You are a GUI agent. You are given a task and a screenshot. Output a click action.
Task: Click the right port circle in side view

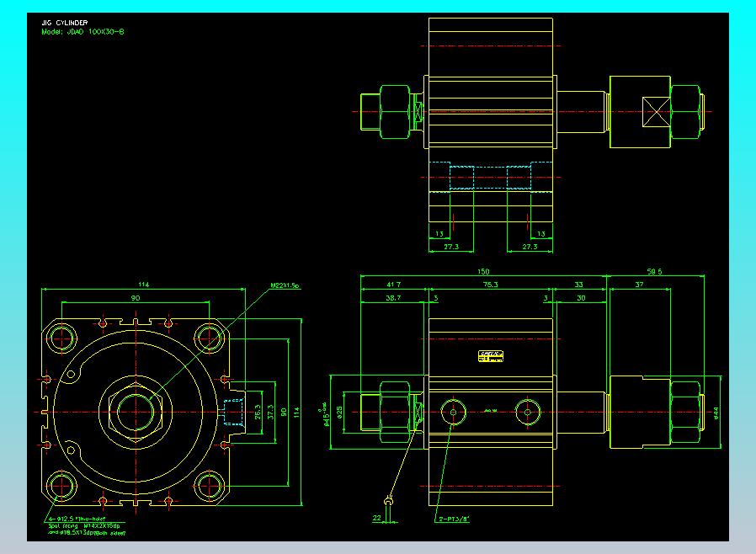tap(528, 413)
